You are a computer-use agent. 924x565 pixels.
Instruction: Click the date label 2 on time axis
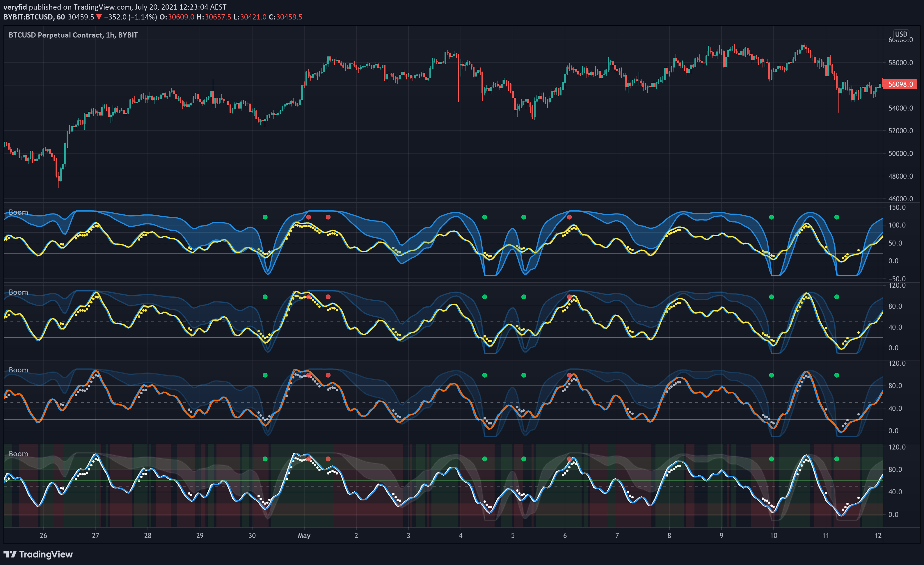tap(356, 535)
